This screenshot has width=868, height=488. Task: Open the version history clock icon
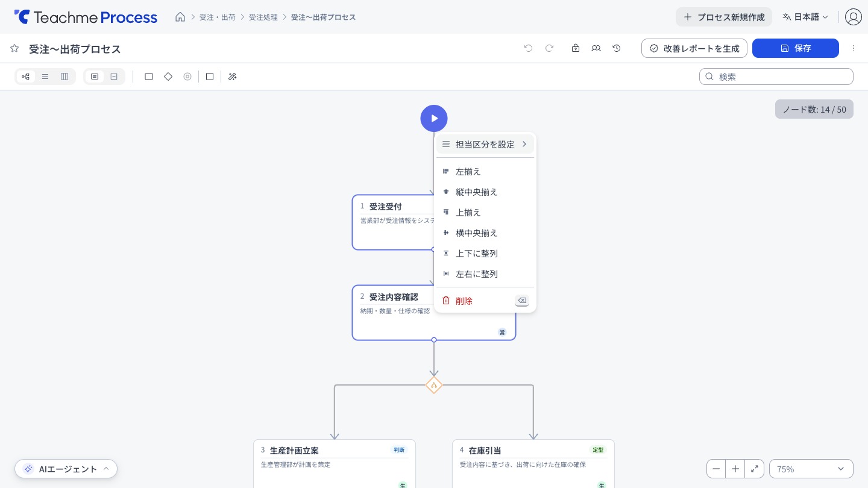coord(617,48)
